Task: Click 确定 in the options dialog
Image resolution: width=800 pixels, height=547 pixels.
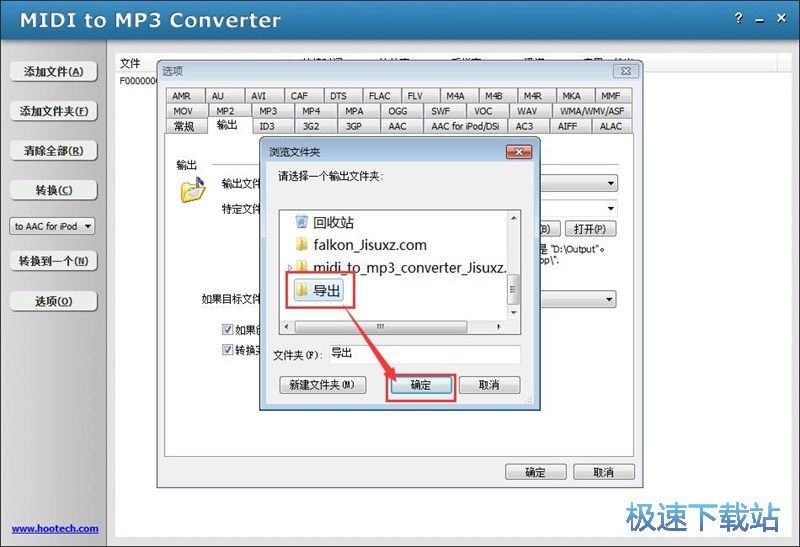Action: (x=535, y=472)
